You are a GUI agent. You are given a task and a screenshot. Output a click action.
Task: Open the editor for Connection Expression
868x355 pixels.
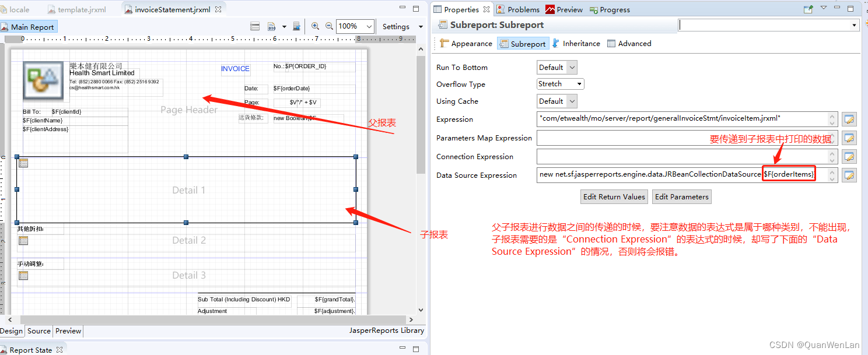click(x=849, y=156)
